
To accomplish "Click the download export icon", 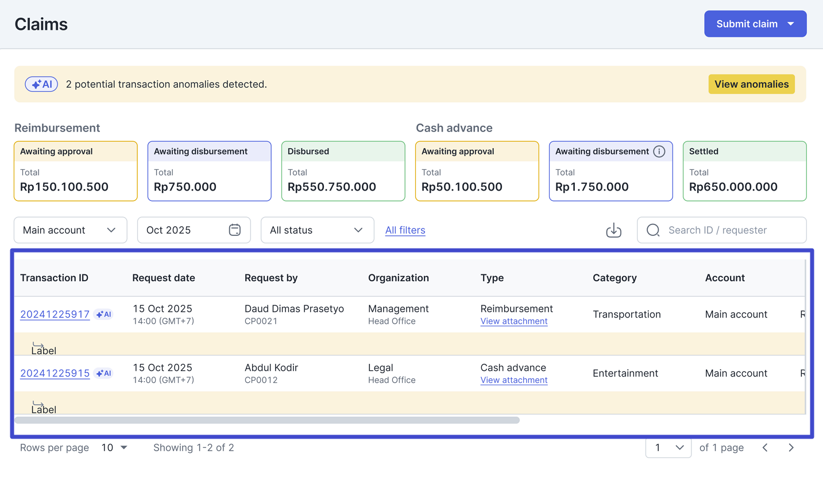I will [x=613, y=230].
